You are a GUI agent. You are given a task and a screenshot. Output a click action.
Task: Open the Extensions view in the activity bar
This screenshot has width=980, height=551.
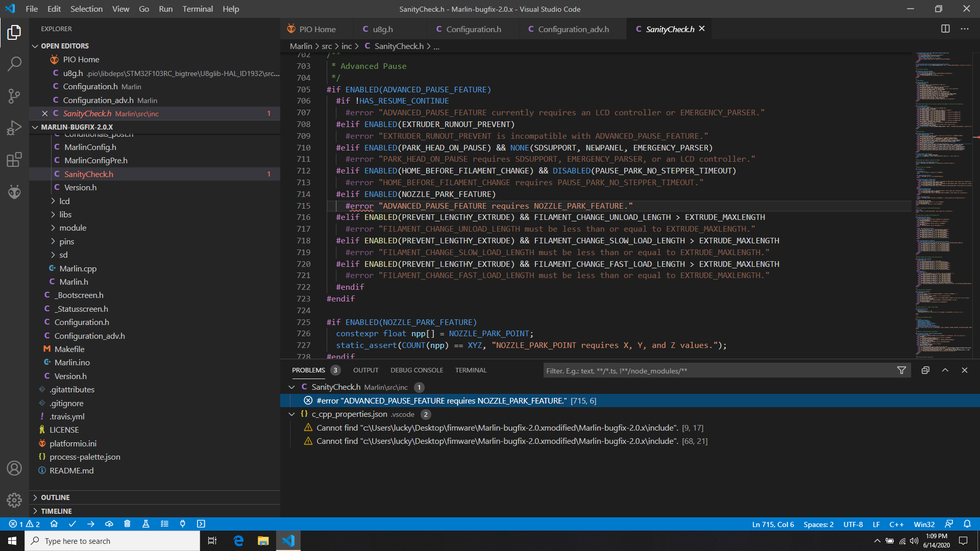pyautogui.click(x=14, y=159)
